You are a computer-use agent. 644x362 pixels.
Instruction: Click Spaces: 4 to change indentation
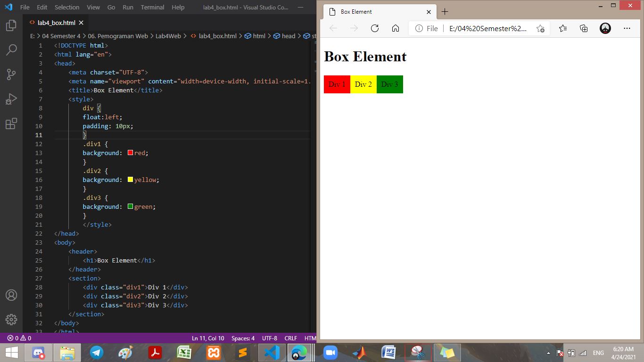click(x=242, y=338)
